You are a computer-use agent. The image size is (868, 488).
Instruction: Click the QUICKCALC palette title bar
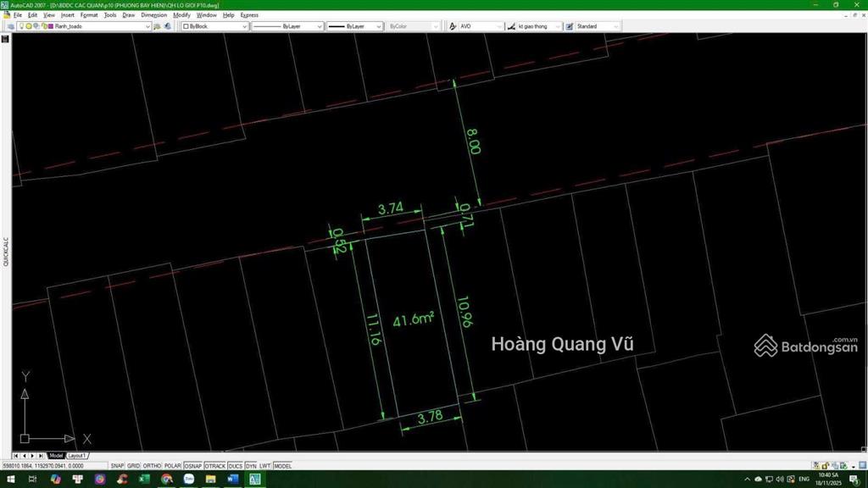(6, 252)
